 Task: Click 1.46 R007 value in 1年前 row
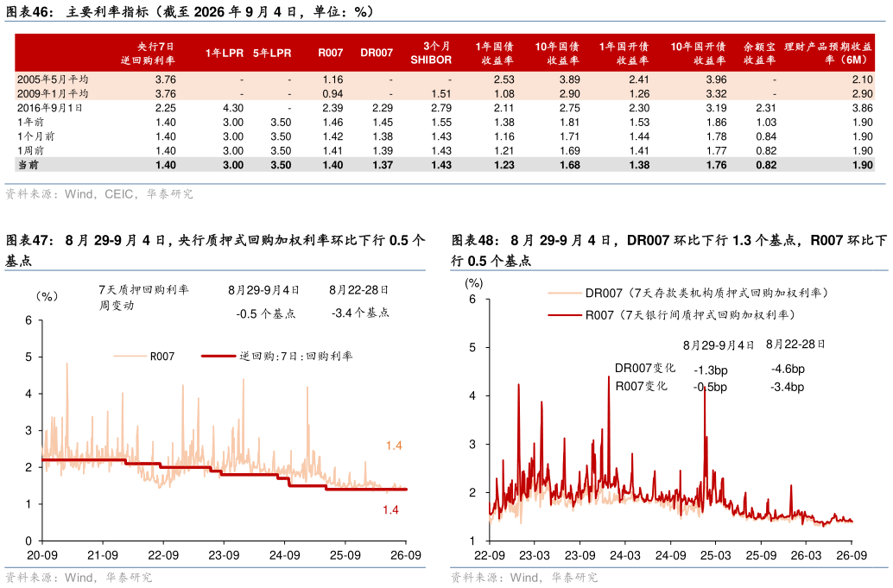332,122
